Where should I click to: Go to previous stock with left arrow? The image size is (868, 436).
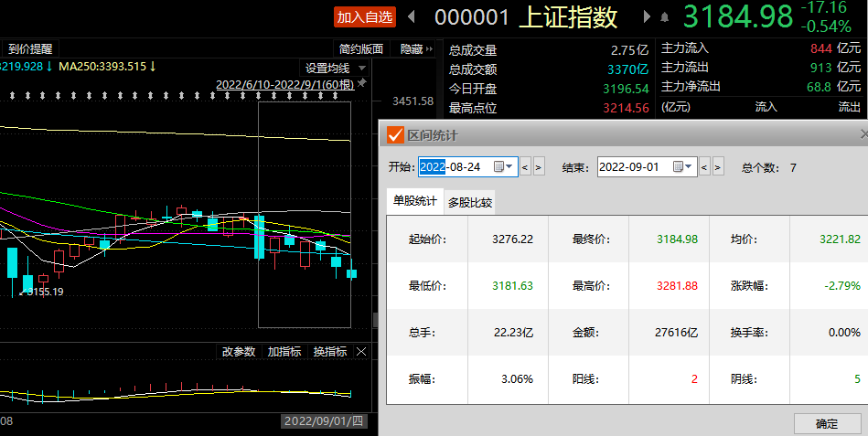pyautogui.click(x=411, y=17)
